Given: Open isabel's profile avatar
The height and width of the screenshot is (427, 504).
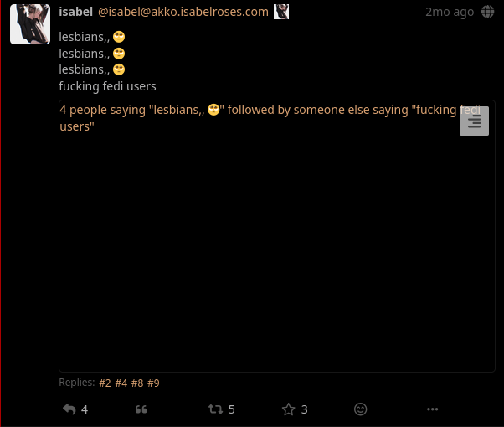Looking at the screenshot, I should tap(30, 23).
